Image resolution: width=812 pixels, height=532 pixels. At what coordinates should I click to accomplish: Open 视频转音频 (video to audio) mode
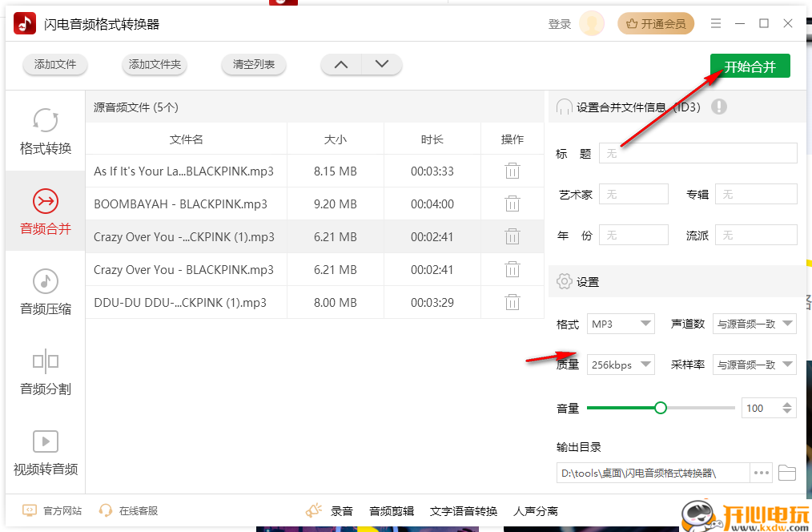(45, 453)
